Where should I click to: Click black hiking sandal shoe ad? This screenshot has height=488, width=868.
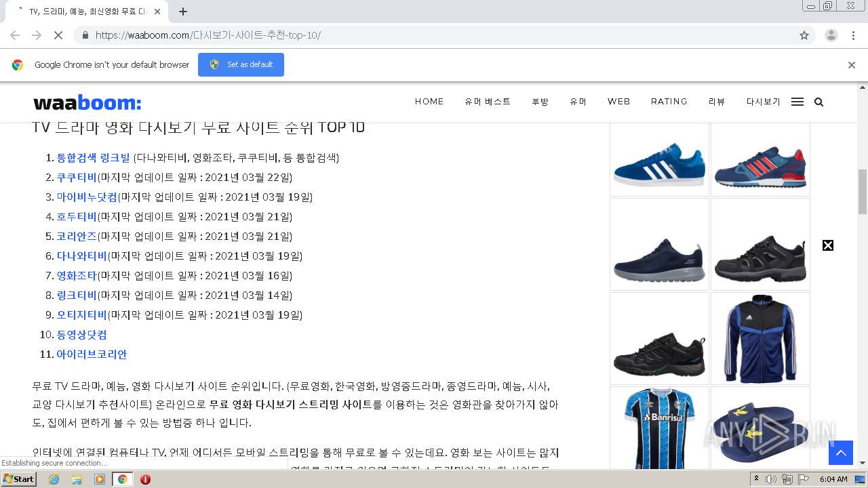coord(760,245)
